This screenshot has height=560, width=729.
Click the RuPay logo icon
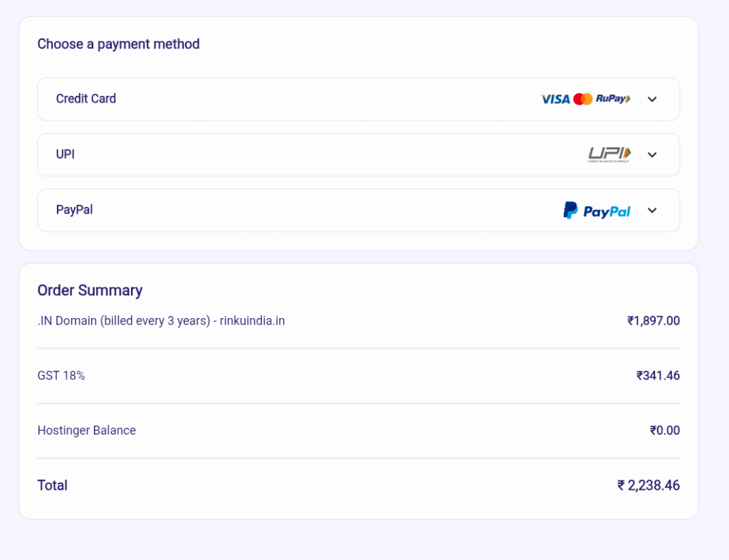pos(613,99)
